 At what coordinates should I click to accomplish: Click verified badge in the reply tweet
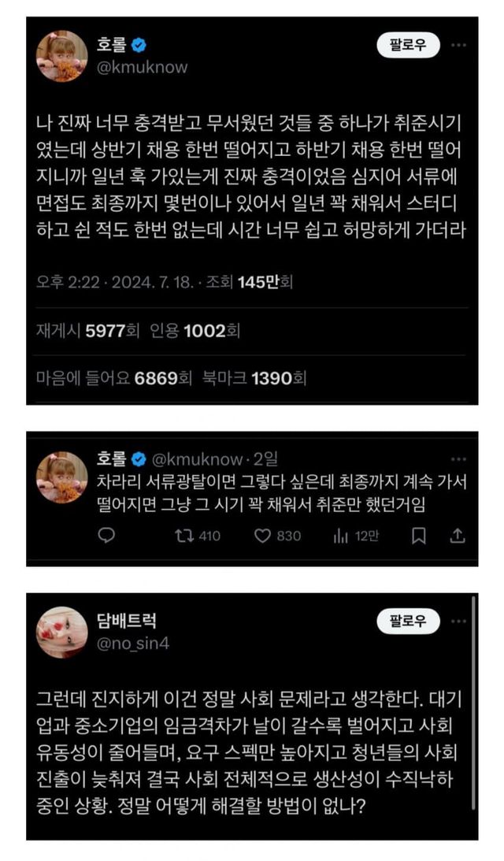[x=139, y=458]
